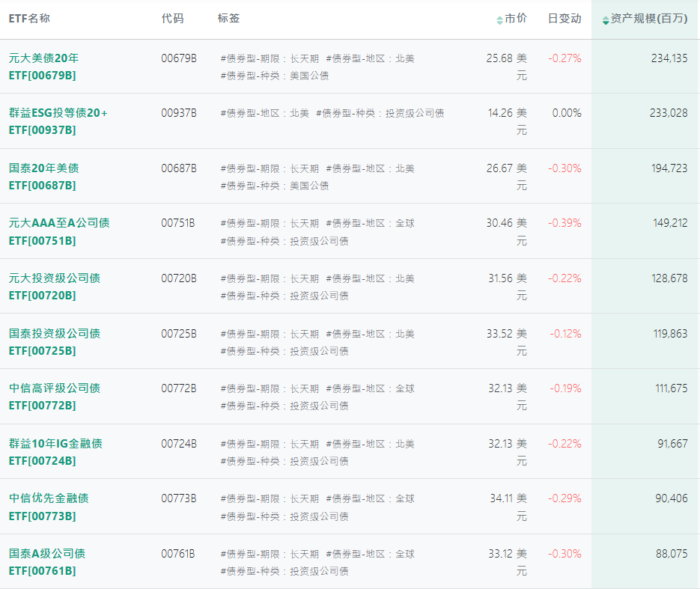Image resolution: width=700 pixels, height=589 pixels.
Task: Click the ETF名称 column header
Action: [x=29, y=18]
